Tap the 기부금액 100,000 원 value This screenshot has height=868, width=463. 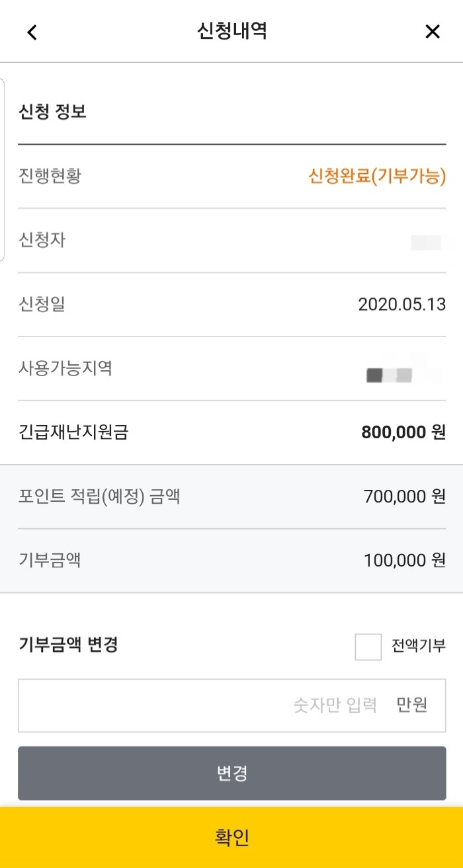click(x=405, y=561)
